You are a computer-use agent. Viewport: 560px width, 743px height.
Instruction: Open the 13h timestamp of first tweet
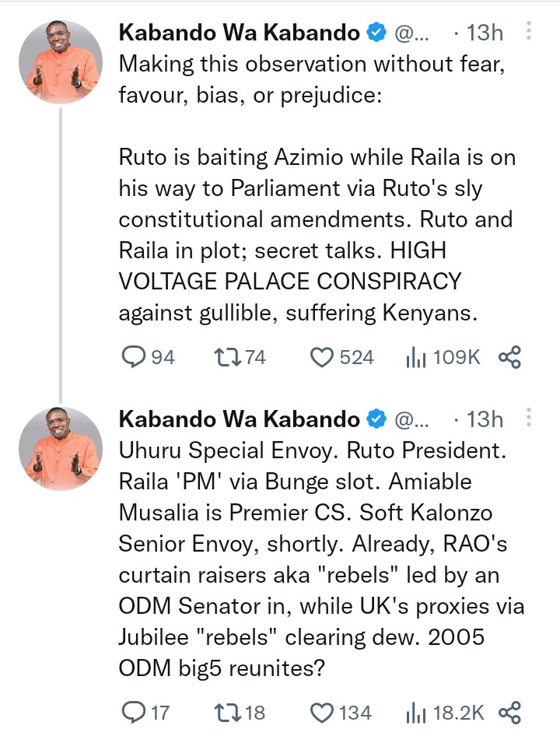point(484,33)
